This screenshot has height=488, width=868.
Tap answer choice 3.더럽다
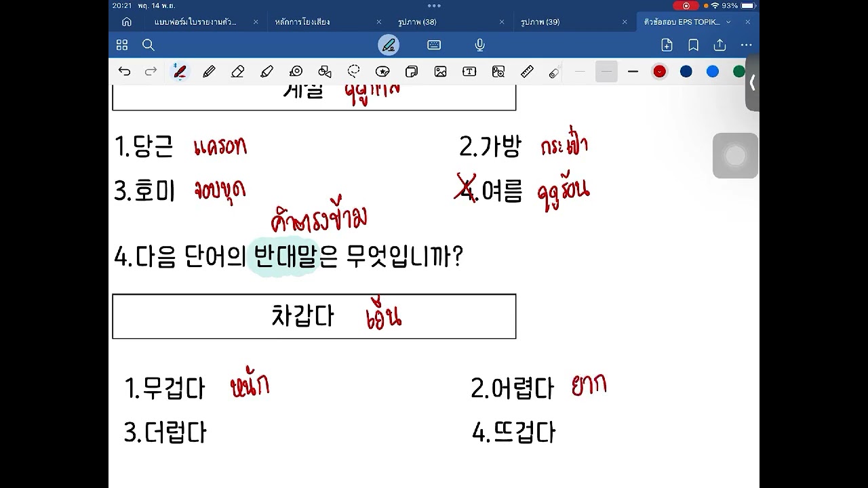(165, 432)
